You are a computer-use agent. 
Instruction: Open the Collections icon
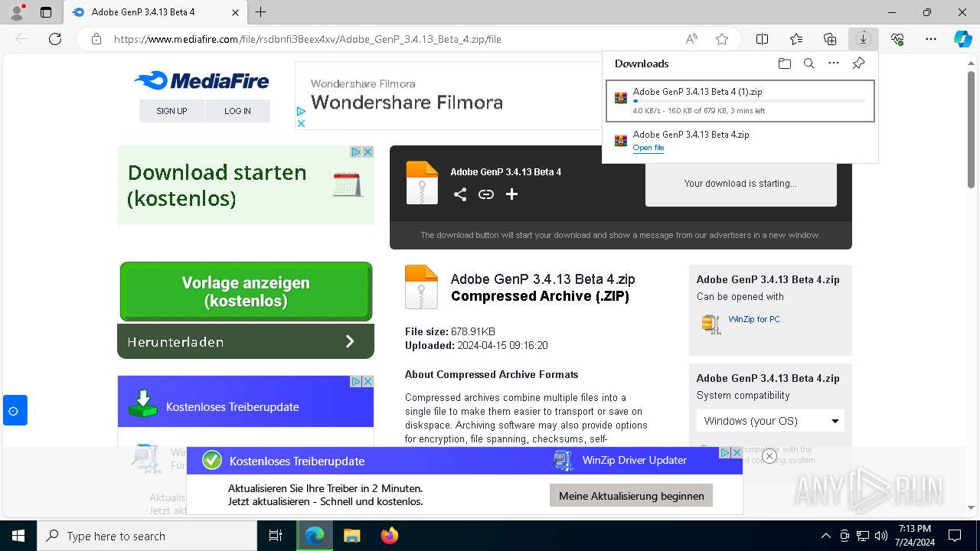[830, 39]
